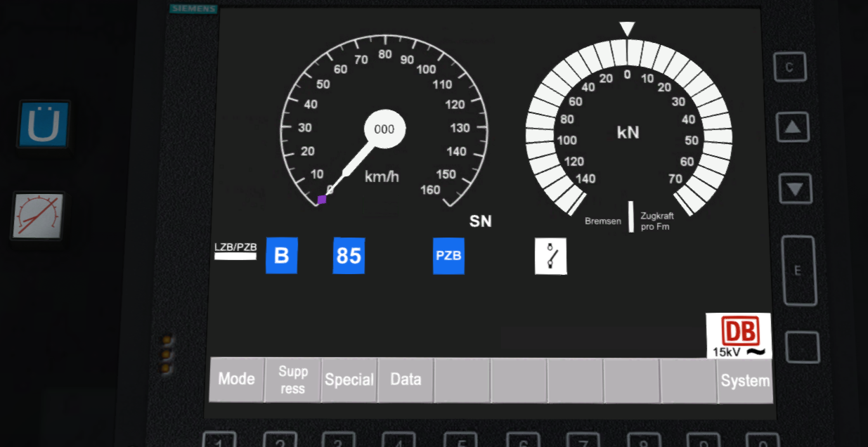Open the Special softkey

349,380
